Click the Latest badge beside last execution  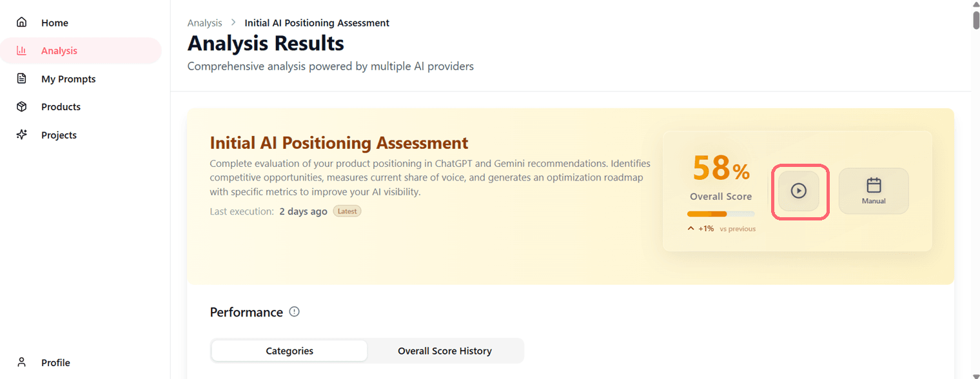coord(347,211)
